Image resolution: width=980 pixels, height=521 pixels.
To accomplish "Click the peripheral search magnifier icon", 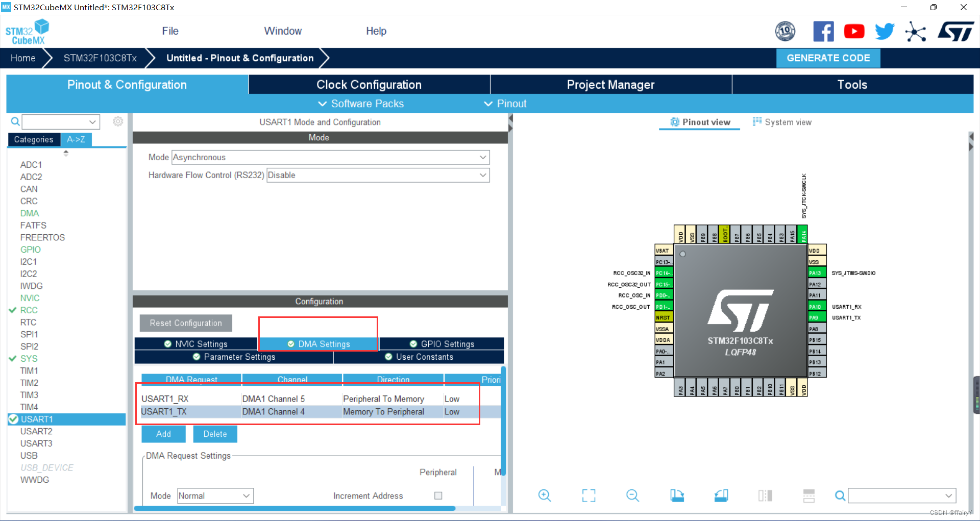I will 15,121.
